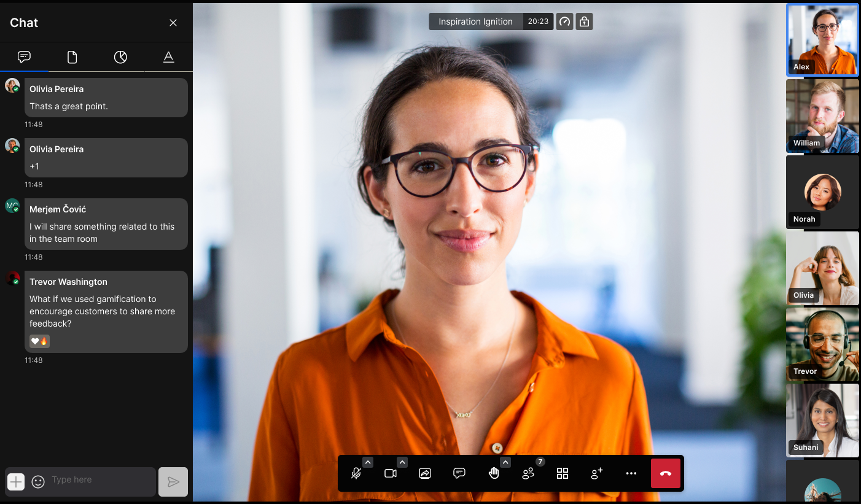Click the 'Chat' panel heading
This screenshot has height=504, width=861.
tap(24, 23)
